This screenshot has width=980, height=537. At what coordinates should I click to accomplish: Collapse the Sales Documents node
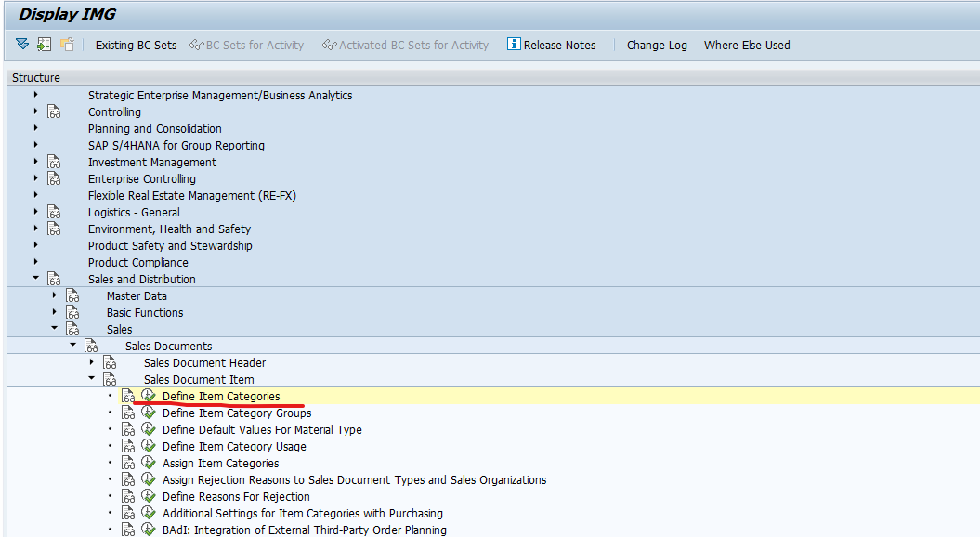72,346
